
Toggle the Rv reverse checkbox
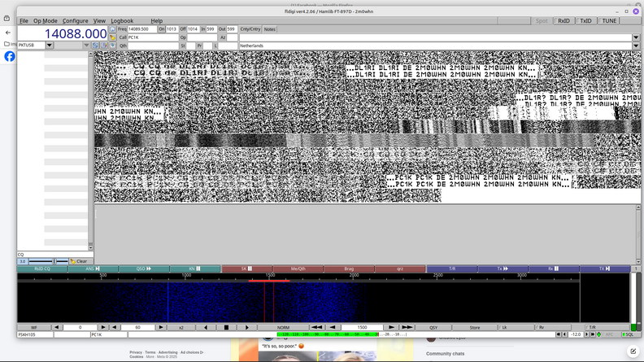(553, 328)
